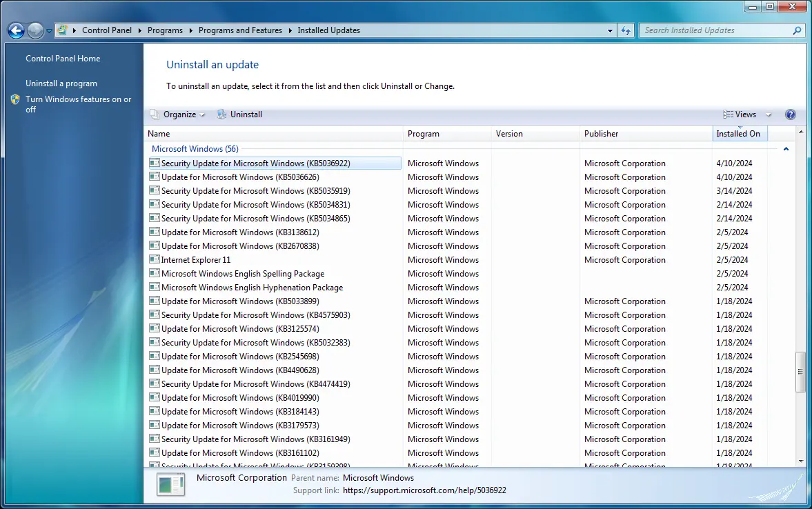Select Update KB5036626 row icon

click(155, 177)
